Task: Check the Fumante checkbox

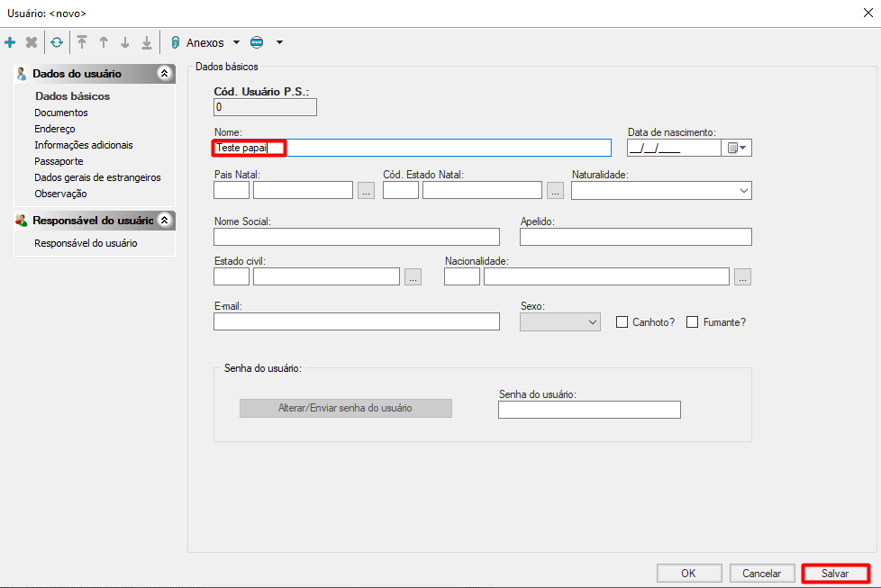Action: 693,322
